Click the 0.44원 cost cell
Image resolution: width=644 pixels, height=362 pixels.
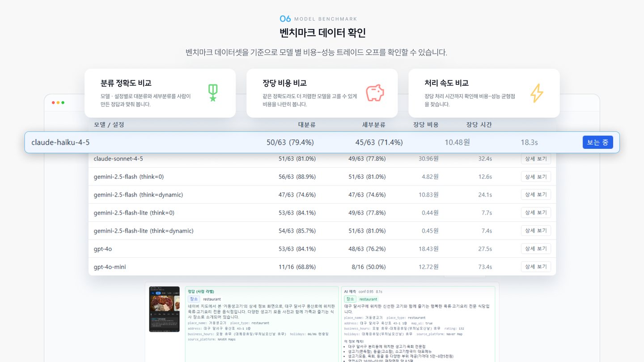430,213
